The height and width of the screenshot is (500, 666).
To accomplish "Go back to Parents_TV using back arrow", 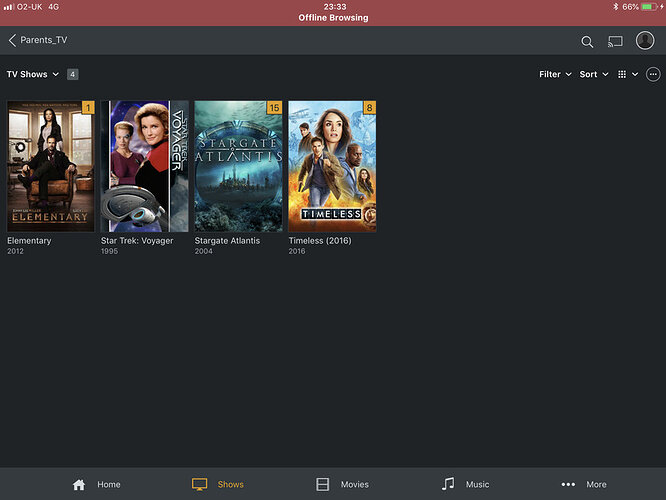I will click(12, 40).
